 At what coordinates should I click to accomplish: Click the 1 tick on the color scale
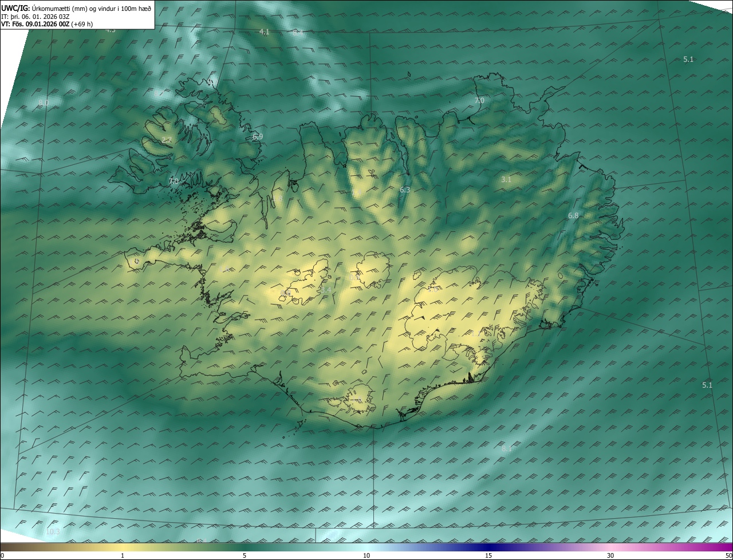pos(123,556)
